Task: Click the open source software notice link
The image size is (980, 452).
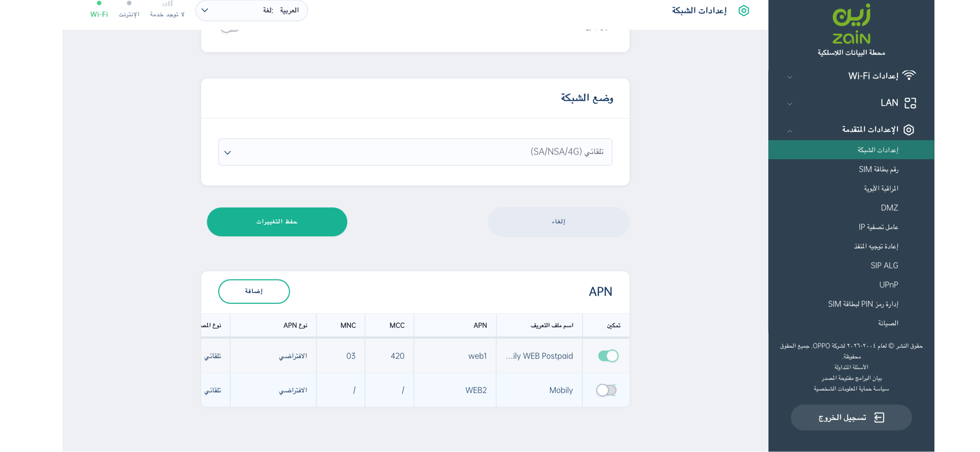Action: click(851, 378)
